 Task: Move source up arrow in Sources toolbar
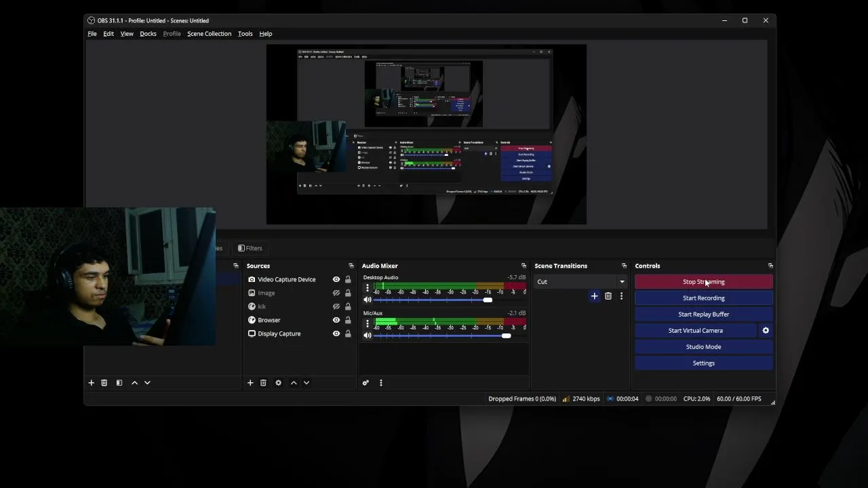(x=294, y=383)
